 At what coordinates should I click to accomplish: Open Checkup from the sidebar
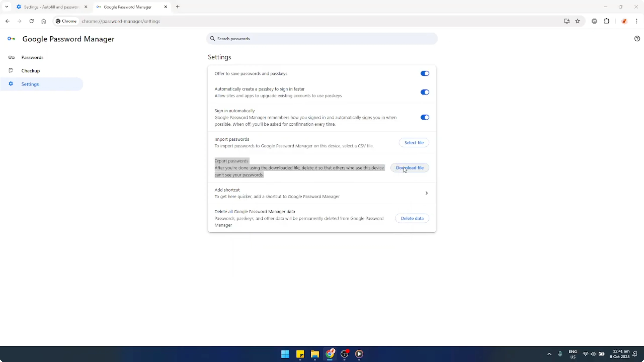[x=30, y=71]
